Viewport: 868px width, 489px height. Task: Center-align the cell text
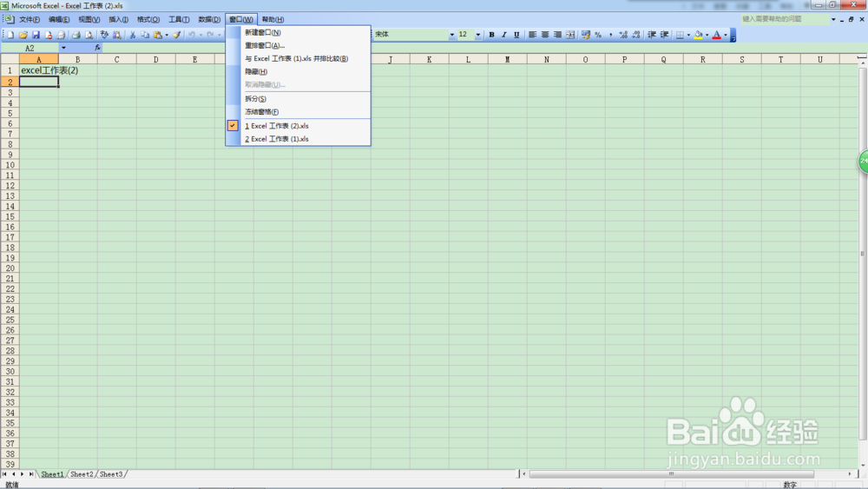(x=545, y=35)
